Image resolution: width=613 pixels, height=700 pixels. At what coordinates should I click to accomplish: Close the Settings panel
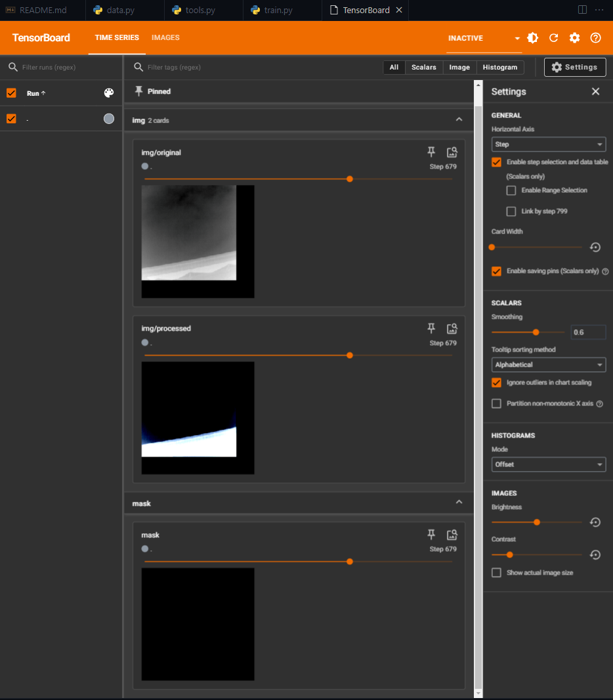[595, 92]
